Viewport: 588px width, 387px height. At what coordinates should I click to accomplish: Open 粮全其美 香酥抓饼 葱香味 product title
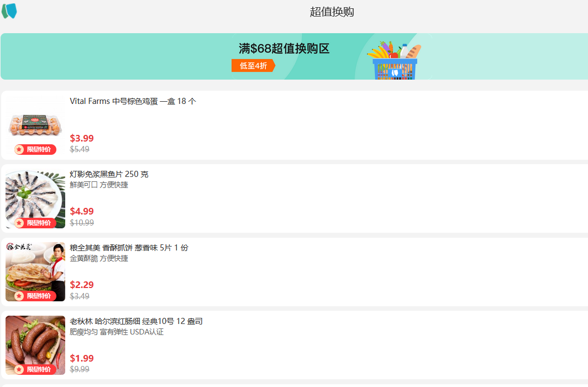tap(129, 248)
